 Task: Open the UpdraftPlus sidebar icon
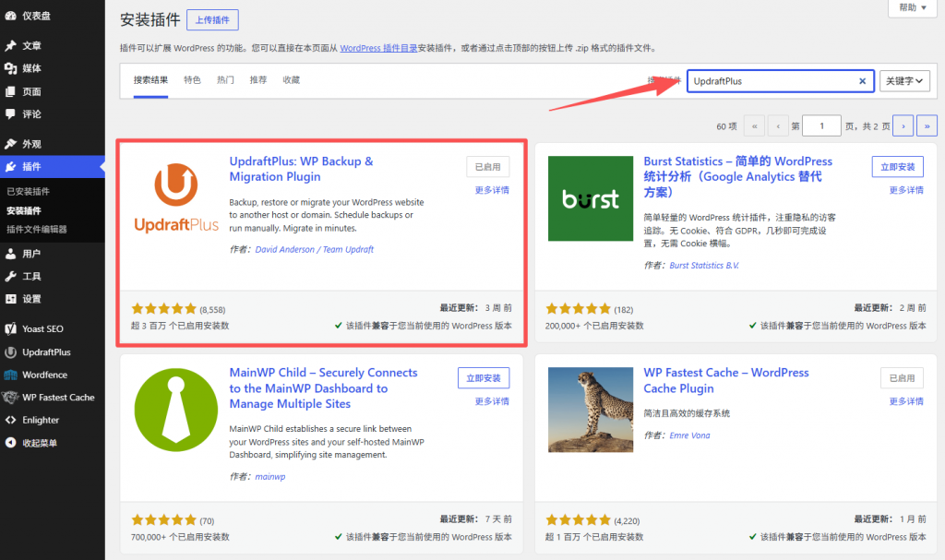coord(10,352)
